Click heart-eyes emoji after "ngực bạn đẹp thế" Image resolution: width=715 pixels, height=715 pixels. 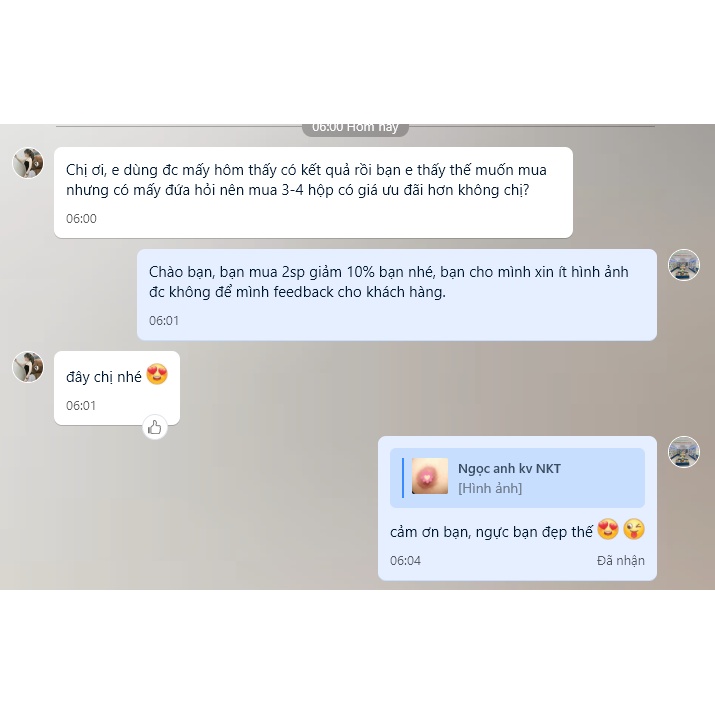pos(607,529)
